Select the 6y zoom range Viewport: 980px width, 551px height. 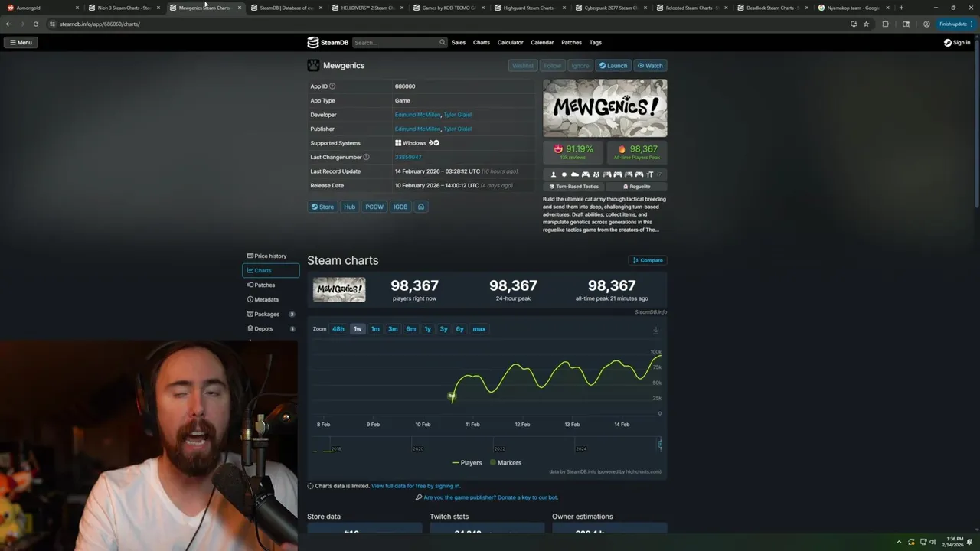click(459, 329)
